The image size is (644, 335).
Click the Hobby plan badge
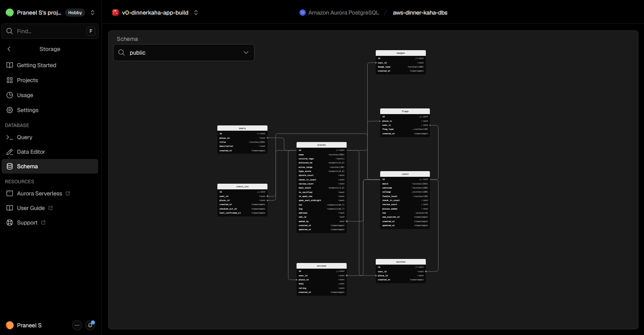tap(75, 13)
